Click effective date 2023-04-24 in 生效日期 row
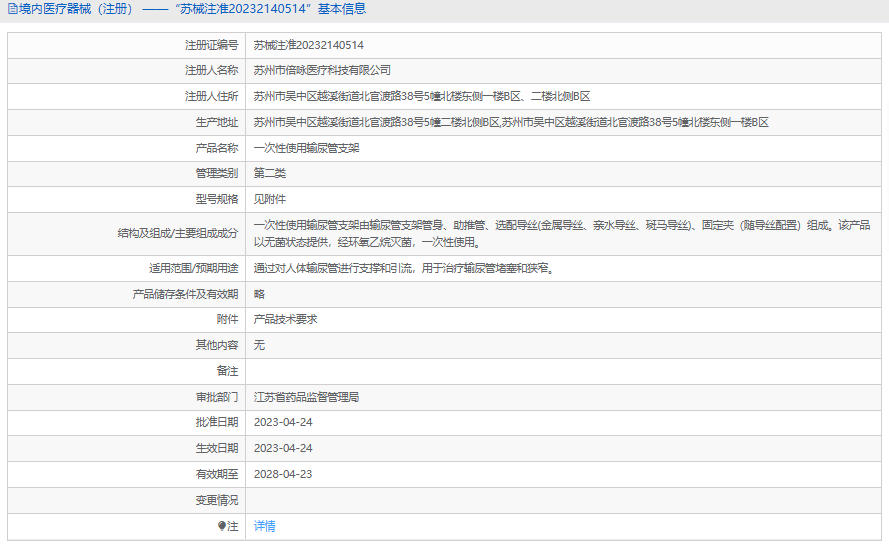This screenshot has height=545, width=889. 283,449
